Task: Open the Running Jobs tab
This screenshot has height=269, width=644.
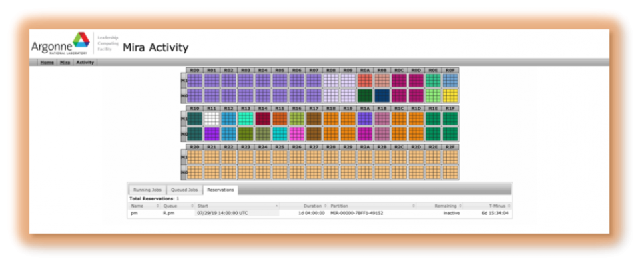Action: coord(147,190)
